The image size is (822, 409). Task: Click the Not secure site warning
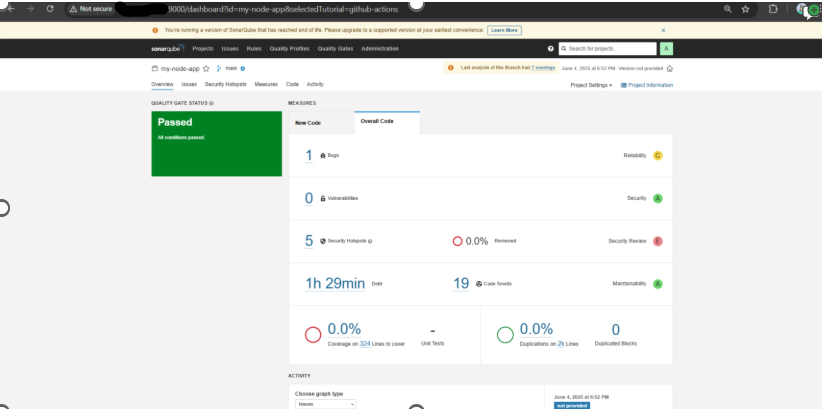(90, 9)
